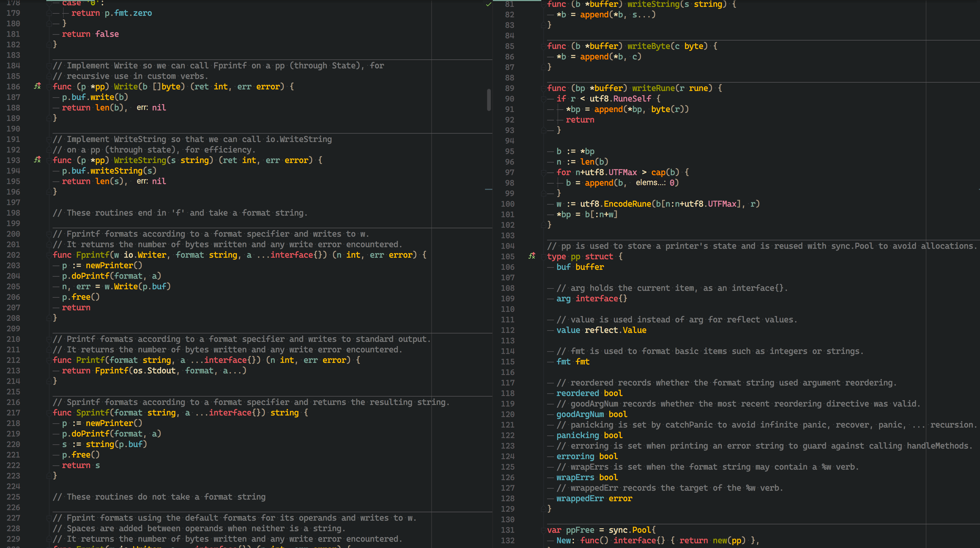
Task: Click line number 202 in left gutter
Action: [x=13, y=255]
